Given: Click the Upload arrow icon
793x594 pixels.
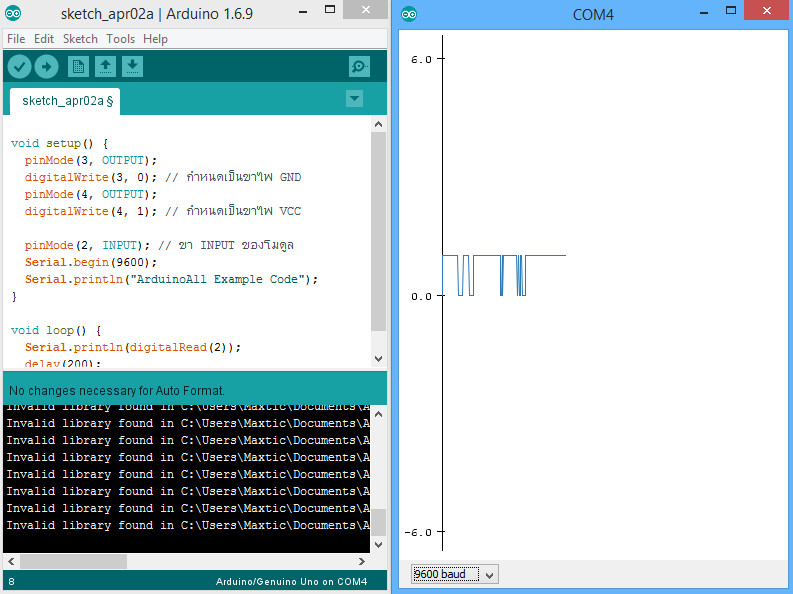Looking at the screenshot, I should coord(47,67).
